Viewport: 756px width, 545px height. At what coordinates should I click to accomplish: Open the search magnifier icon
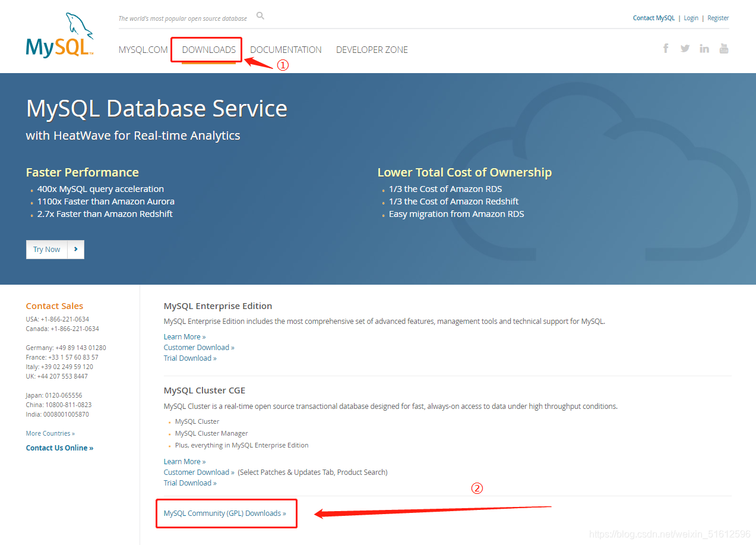260,16
